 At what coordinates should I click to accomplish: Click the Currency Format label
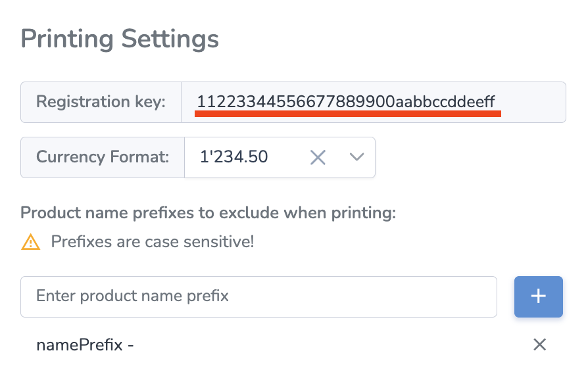[103, 157]
